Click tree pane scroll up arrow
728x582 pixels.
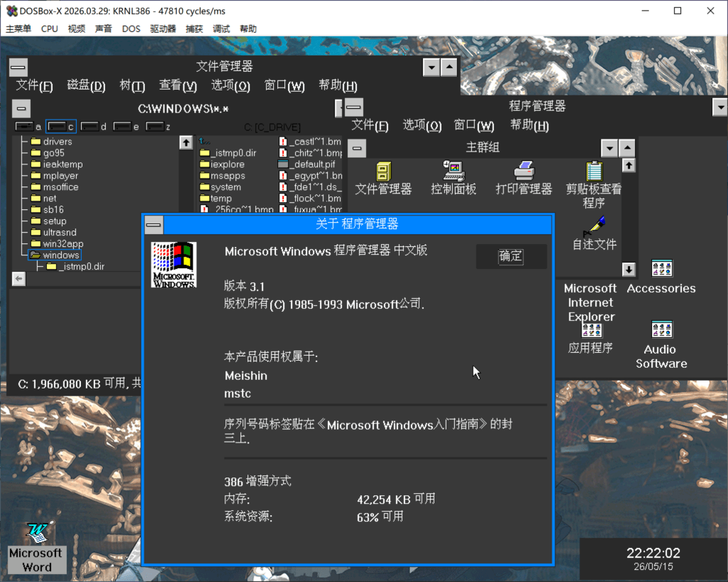click(186, 142)
